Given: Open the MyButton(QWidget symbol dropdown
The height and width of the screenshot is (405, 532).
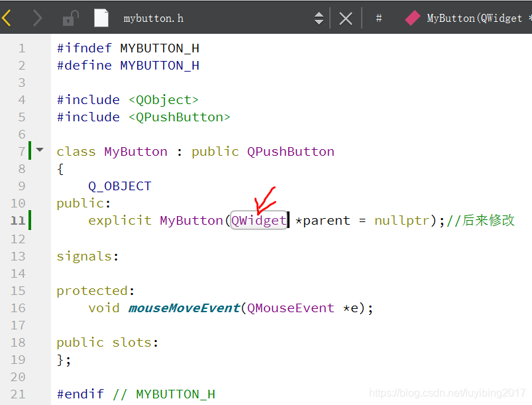Looking at the screenshot, I should coord(478,19).
